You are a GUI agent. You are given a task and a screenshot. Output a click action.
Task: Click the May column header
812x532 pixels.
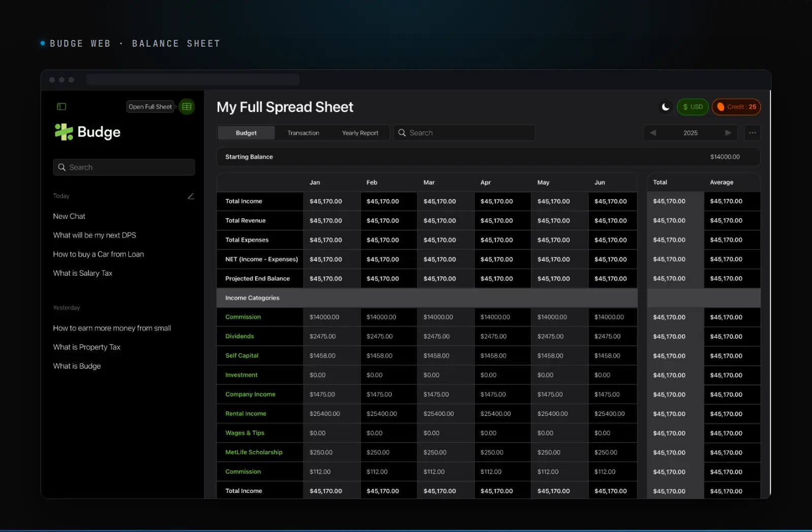tap(543, 183)
